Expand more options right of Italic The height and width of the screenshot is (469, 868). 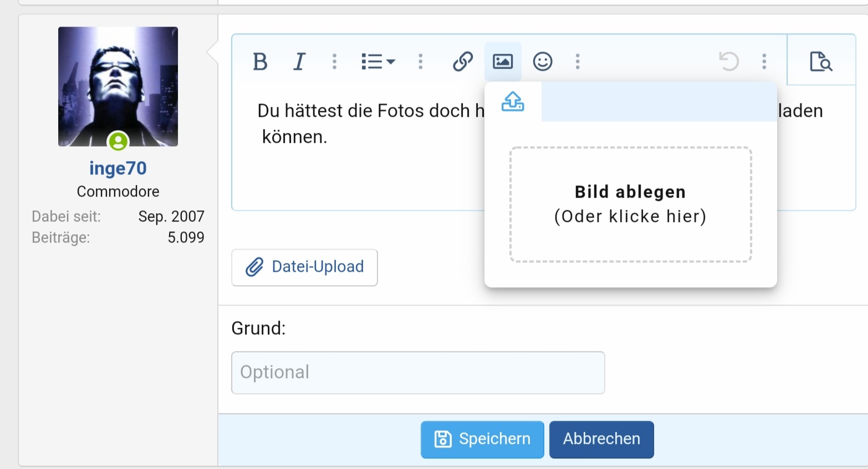pos(334,61)
